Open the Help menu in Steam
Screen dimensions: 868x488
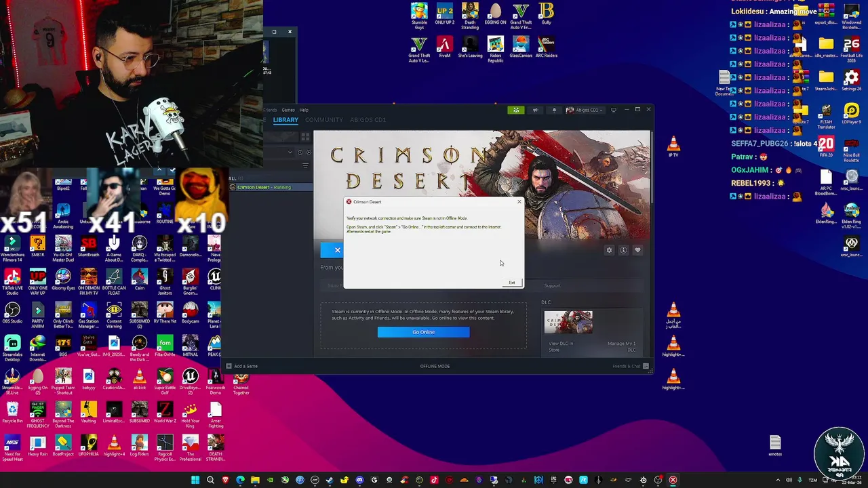304,110
